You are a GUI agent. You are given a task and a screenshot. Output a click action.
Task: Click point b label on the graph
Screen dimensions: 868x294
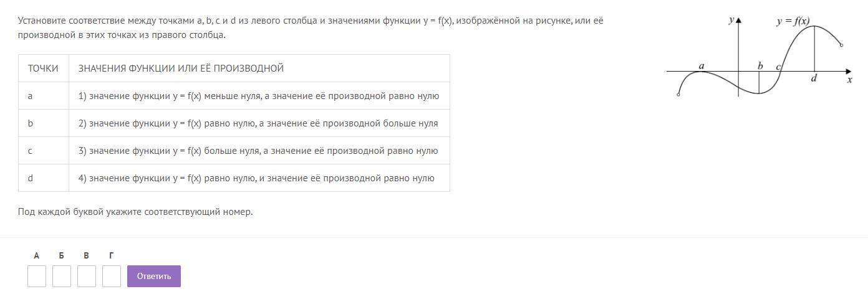coord(760,65)
